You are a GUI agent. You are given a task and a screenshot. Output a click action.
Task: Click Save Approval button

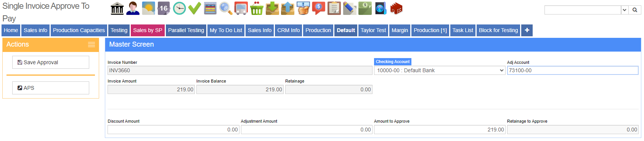tap(51, 62)
